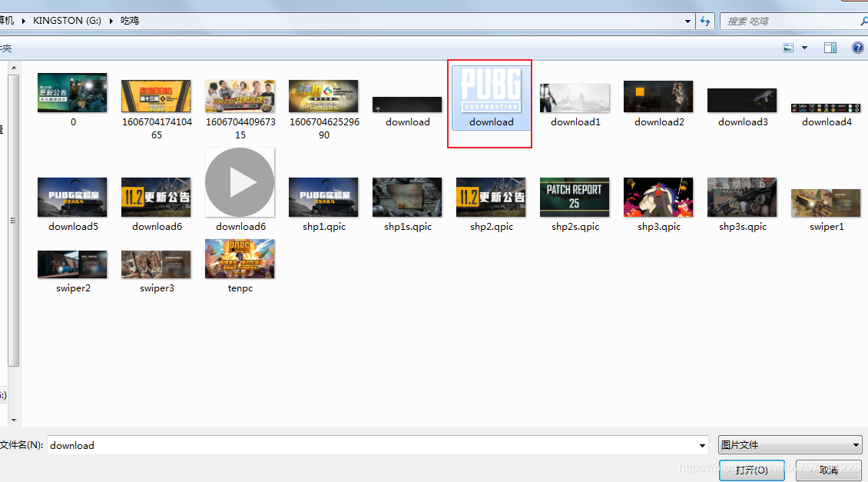This screenshot has width=868, height=482.
Task: Click the 打开(O) button
Action: [752, 470]
